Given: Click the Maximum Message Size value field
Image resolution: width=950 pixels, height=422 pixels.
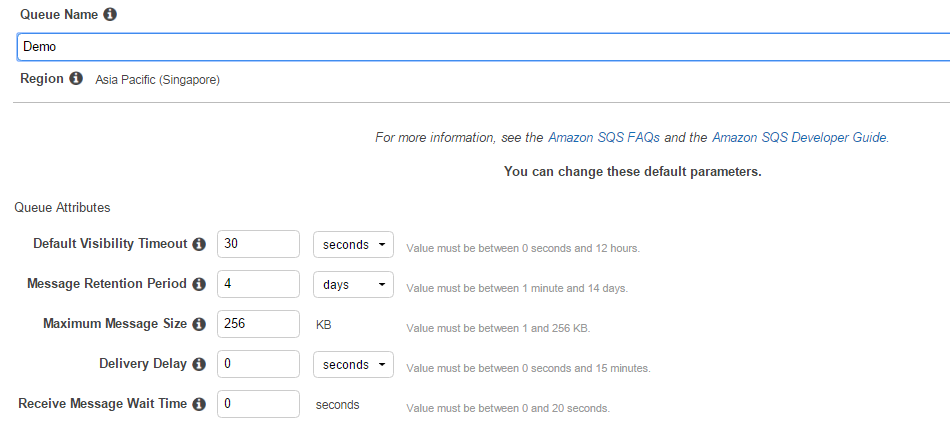Looking at the screenshot, I should (258, 324).
